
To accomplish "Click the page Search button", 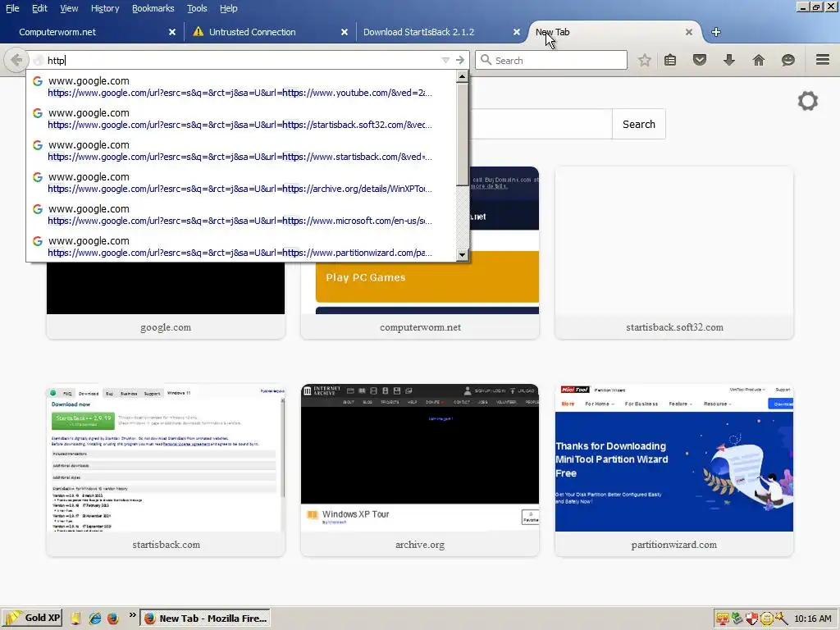I will (x=638, y=125).
